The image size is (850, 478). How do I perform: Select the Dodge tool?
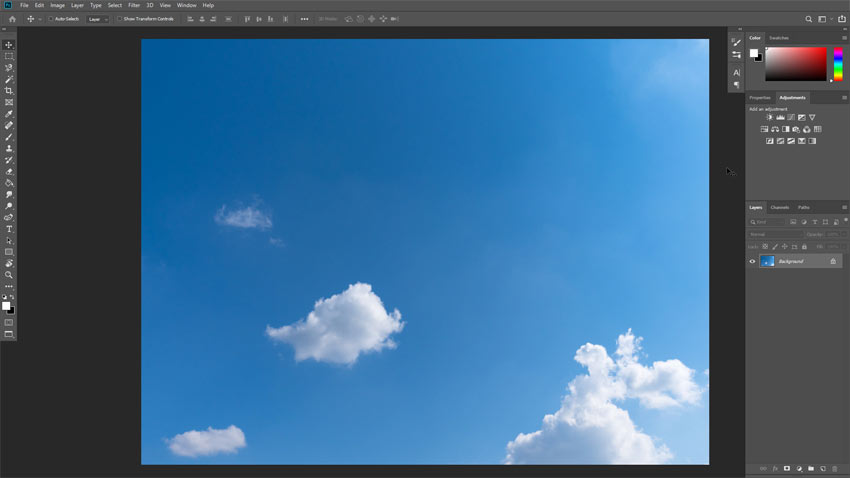(x=9, y=206)
